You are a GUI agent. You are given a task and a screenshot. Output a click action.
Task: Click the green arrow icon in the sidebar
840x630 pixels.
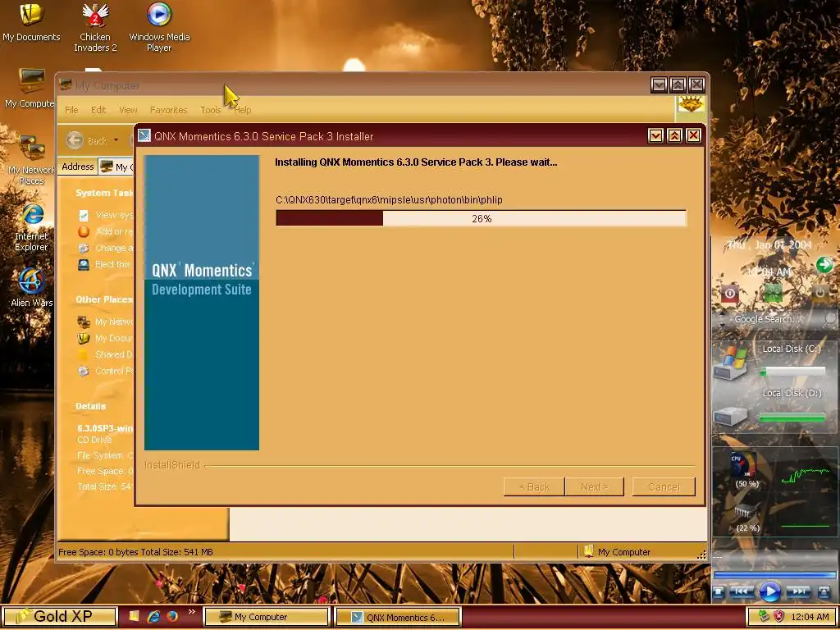point(824,265)
